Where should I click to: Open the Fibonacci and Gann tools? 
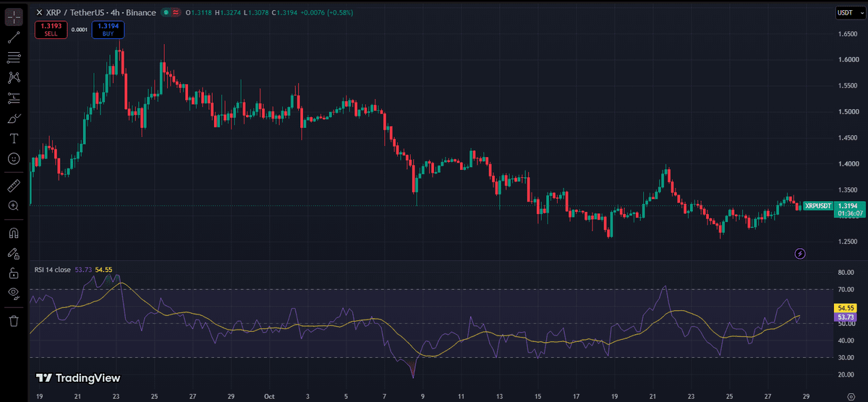click(x=14, y=57)
